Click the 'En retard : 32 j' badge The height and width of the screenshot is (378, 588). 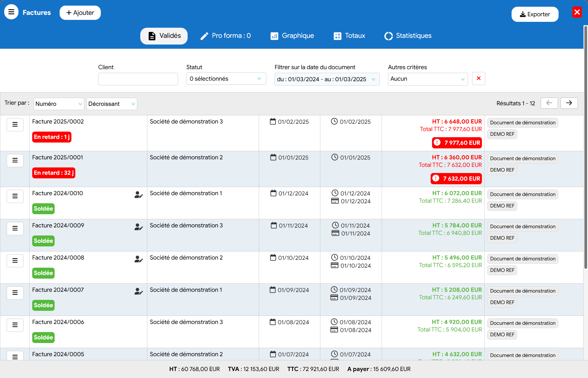point(54,173)
